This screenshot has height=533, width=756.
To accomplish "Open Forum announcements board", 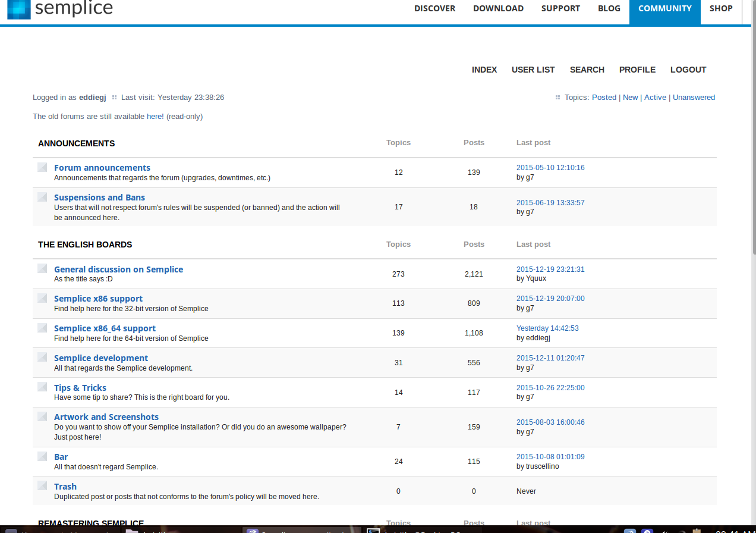I will (x=102, y=168).
